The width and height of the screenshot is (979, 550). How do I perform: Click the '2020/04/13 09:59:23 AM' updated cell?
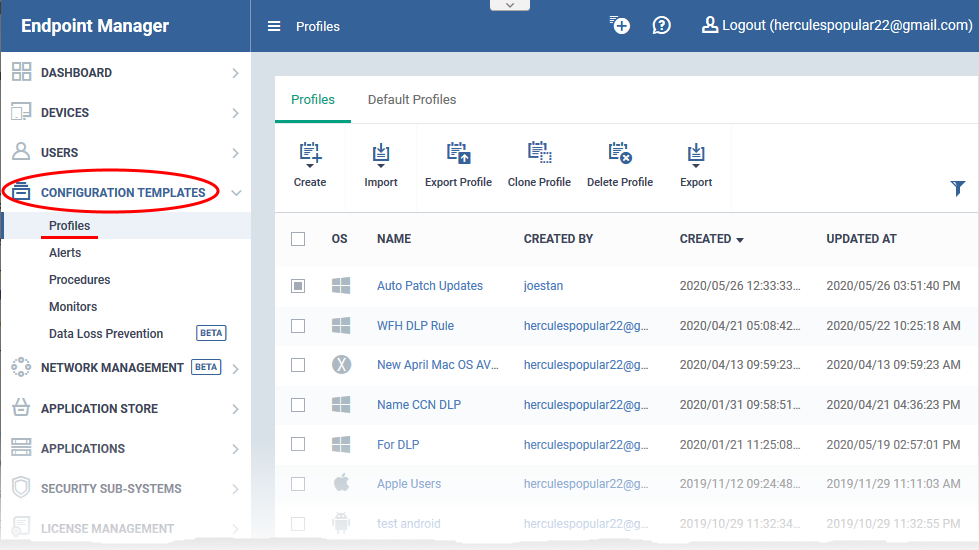point(893,365)
